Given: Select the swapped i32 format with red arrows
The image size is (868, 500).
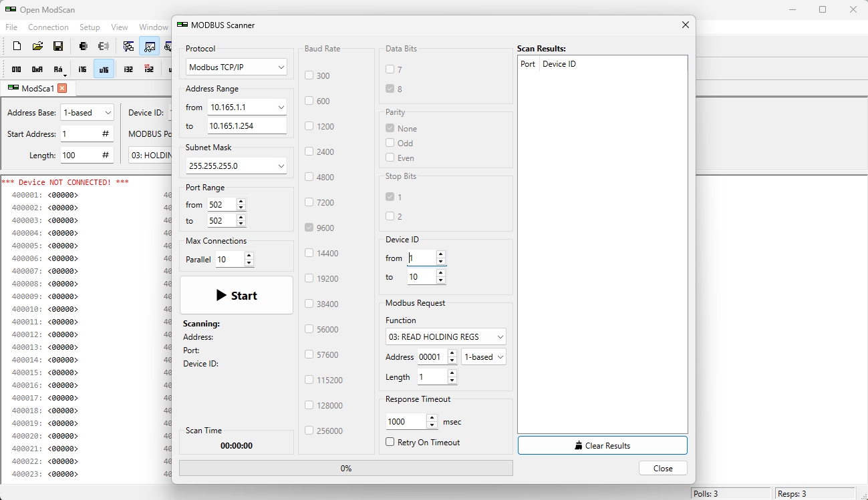Looking at the screenshot, I should tap(149, 69).
